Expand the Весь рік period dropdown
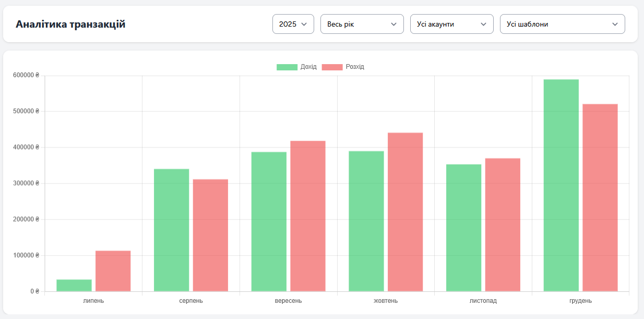The width and height of the screenshot is (644, 319). (x=362, y=23)
